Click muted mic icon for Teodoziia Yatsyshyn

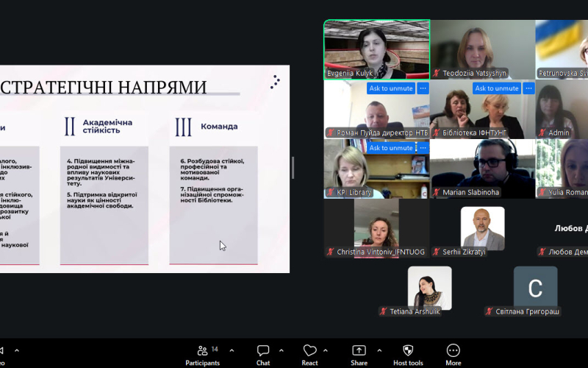click(x=436, y=73)
